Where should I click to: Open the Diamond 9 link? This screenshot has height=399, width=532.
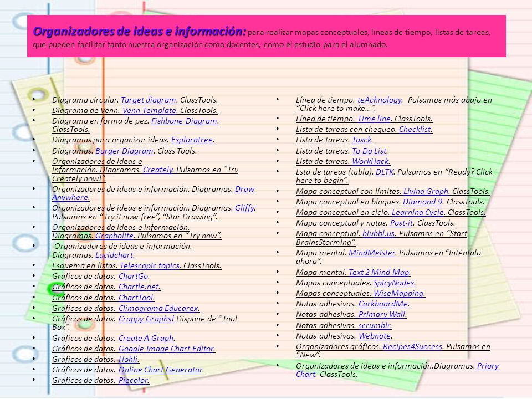422,202
